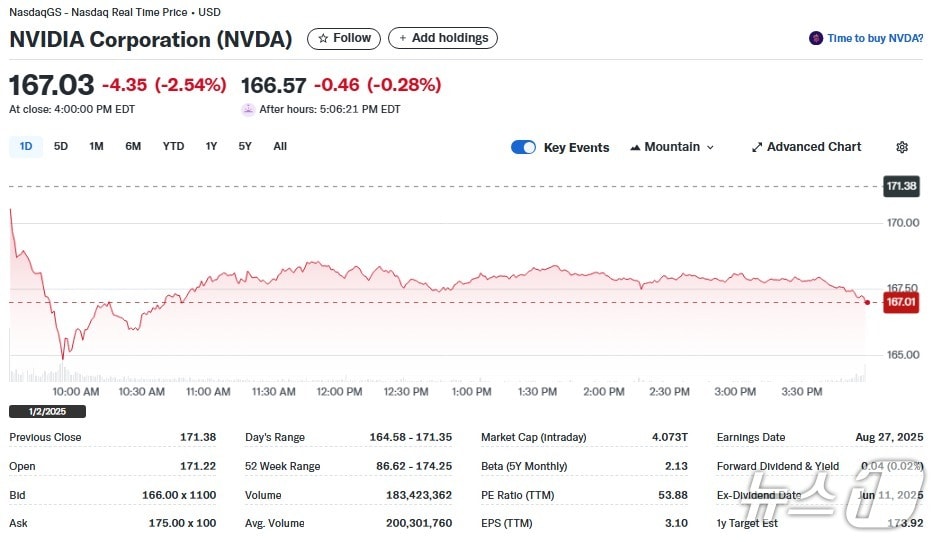The image size is (938, 542).
Task: Switch to the 5Y chart range
Action: 245,146
